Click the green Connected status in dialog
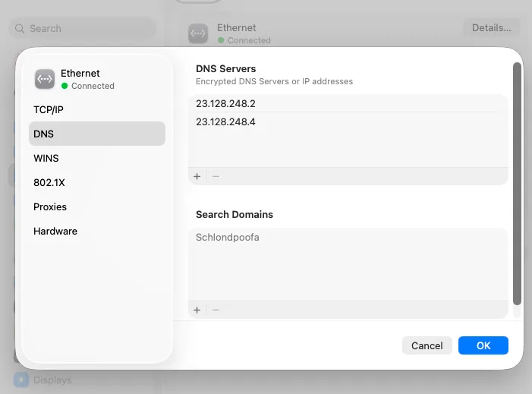532x394 pixels. pos(88,86)
